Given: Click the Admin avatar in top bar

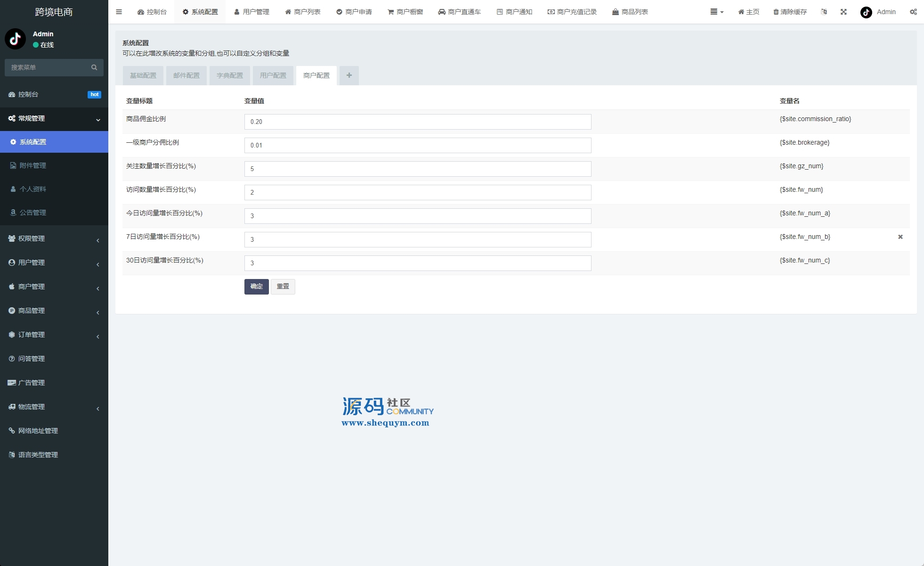Looking at the screenshot, I should coord(866,12).
